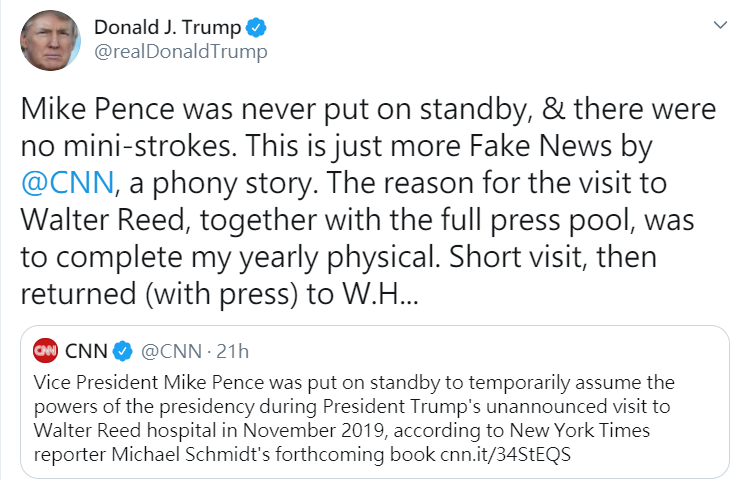Select the CNN account name in quoted tweet

pos(86,351)
